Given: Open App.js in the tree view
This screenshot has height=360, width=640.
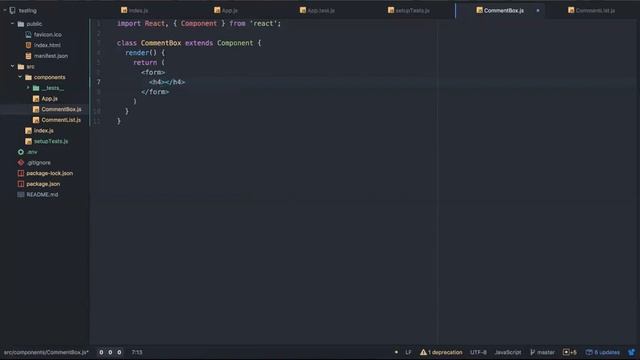Looking at the screenshot, I should pyautogui.click(x=49, y=99).
